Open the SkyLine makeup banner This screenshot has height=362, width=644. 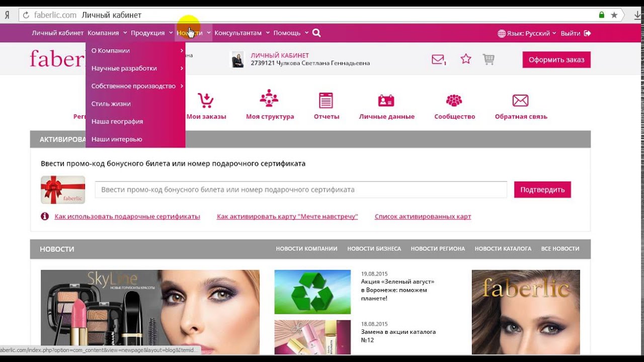point(150,312)
